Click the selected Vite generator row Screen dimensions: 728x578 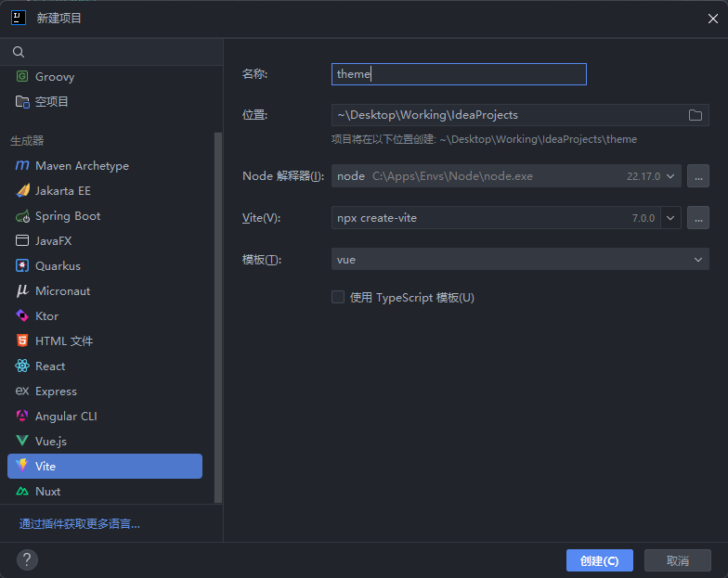pyautogui.click(x=105, y=466)
